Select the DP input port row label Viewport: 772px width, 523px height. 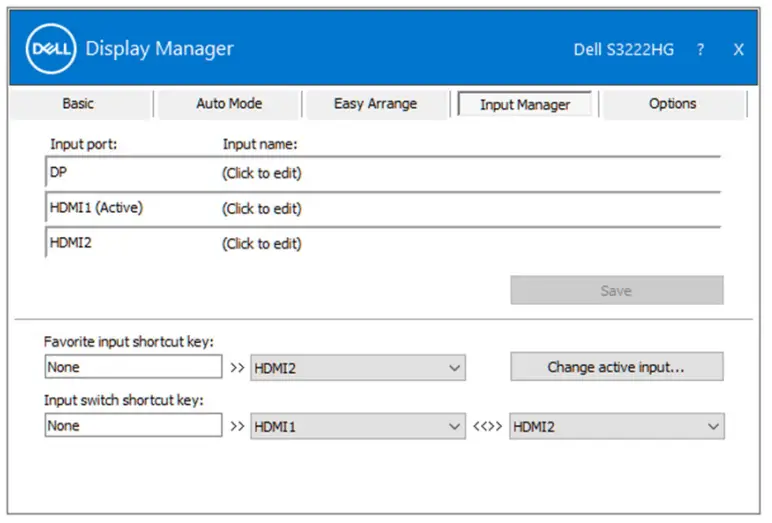(x=58, y=172)
